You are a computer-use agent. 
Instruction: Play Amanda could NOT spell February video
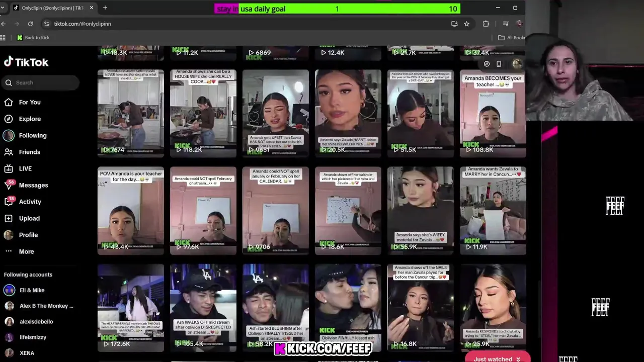click(x=203, y=211)
